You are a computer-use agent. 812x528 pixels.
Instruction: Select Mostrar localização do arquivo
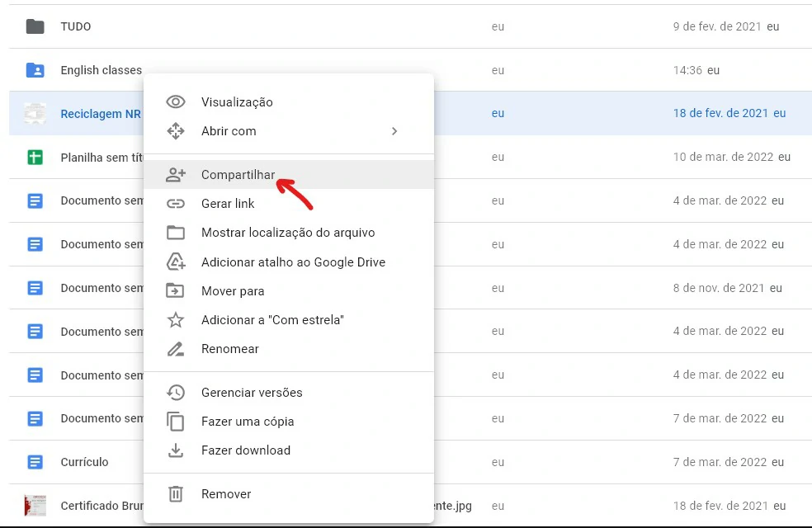point(289,233)
